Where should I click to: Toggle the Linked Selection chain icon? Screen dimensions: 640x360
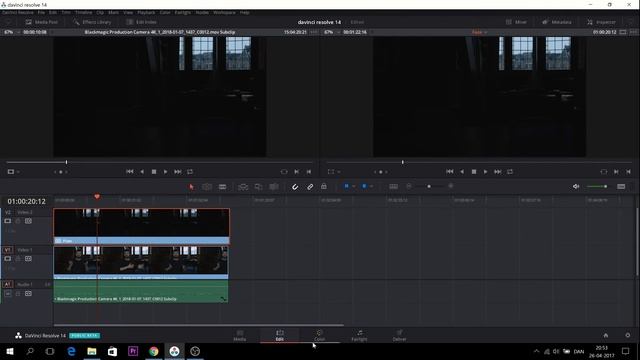[310, 187]
